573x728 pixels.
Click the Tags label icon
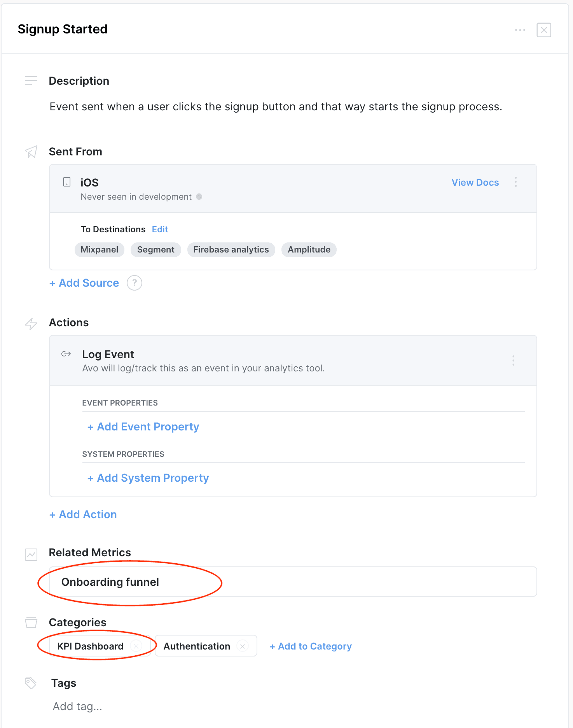click(x=31, y=683)
